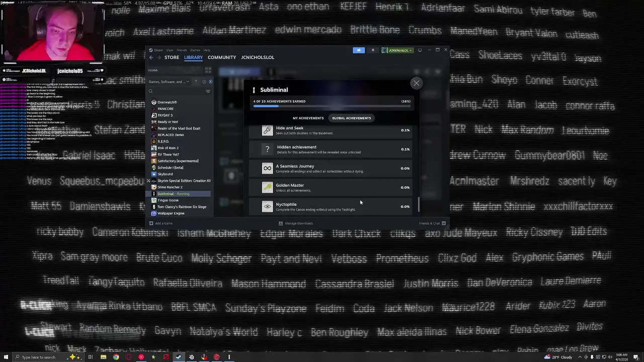Open the Steam menu

click(x=158, y=50)
